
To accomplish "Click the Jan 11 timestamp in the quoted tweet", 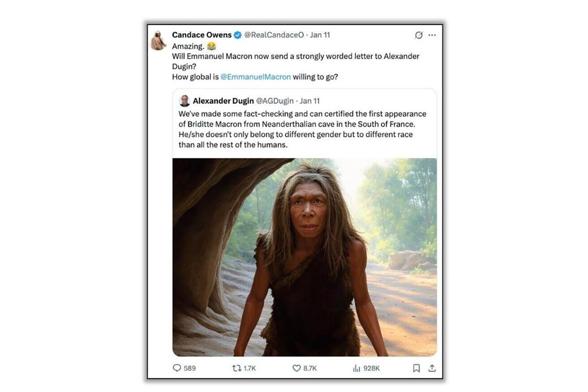I will pyautogui.click(x=309, y=101).
